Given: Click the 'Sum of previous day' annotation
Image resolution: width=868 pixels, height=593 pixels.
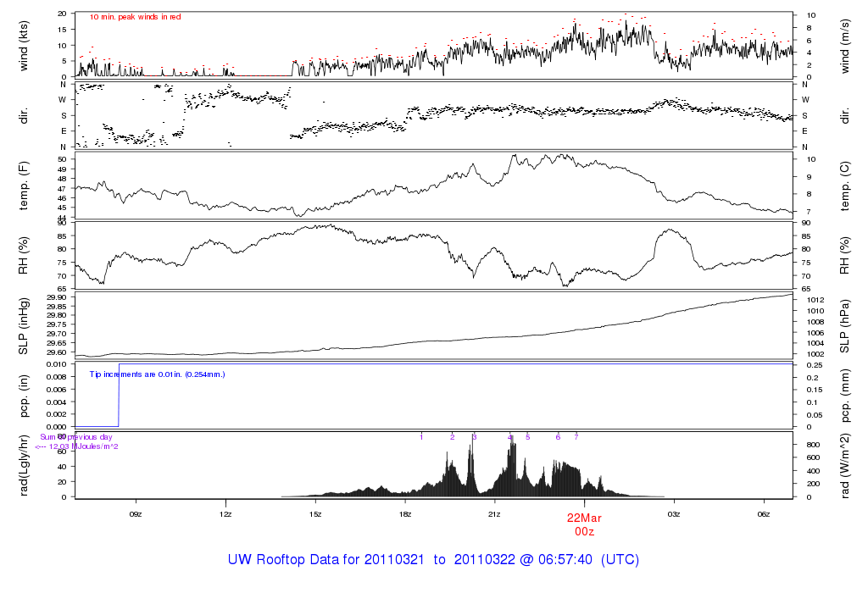Looking at the screenshot, I should pyautogui.click(x=76, y=437).
